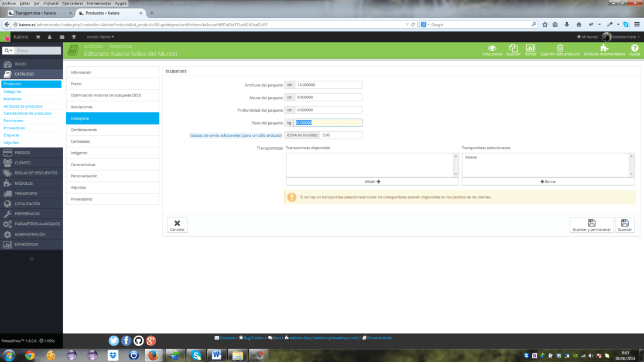Open Vista previa eye icon
This screenshot has height=362, width=644.
click(492, 50)
